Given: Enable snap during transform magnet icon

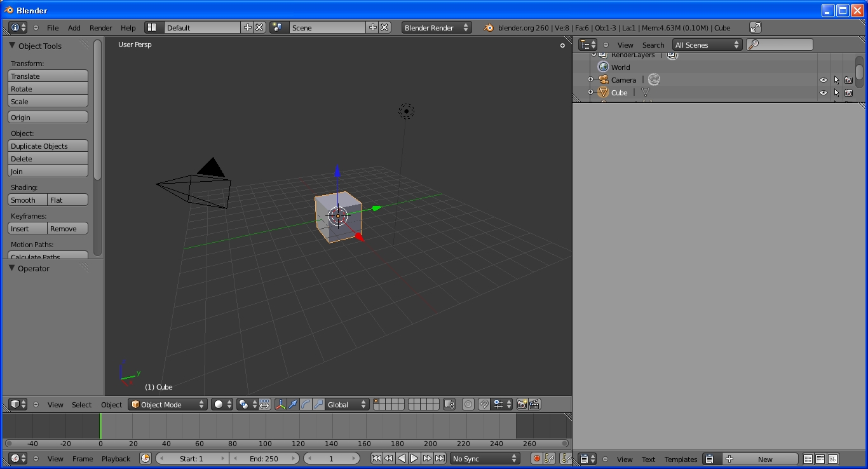Looking at the screenshot, I should point(484,404).
